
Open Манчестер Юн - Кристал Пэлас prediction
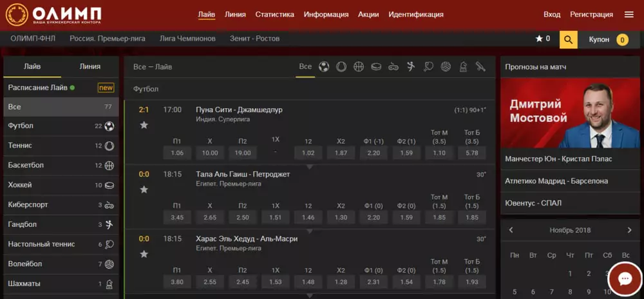click(570, 159)
